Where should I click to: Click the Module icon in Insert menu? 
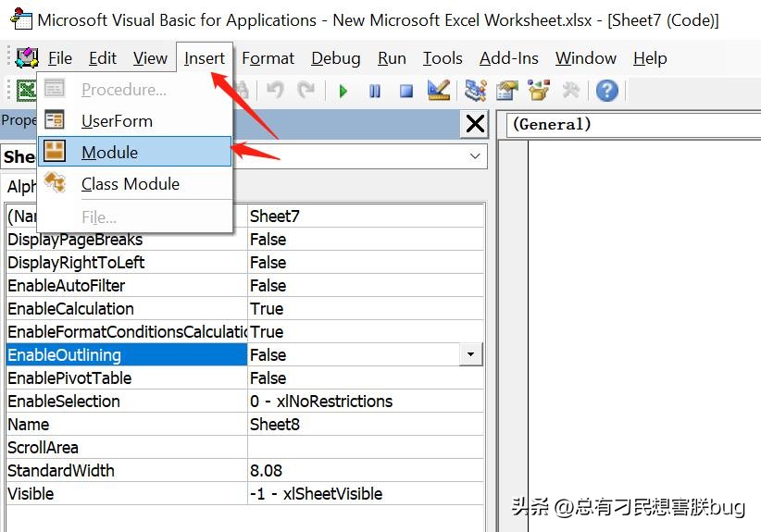click(x=55, y=152)
